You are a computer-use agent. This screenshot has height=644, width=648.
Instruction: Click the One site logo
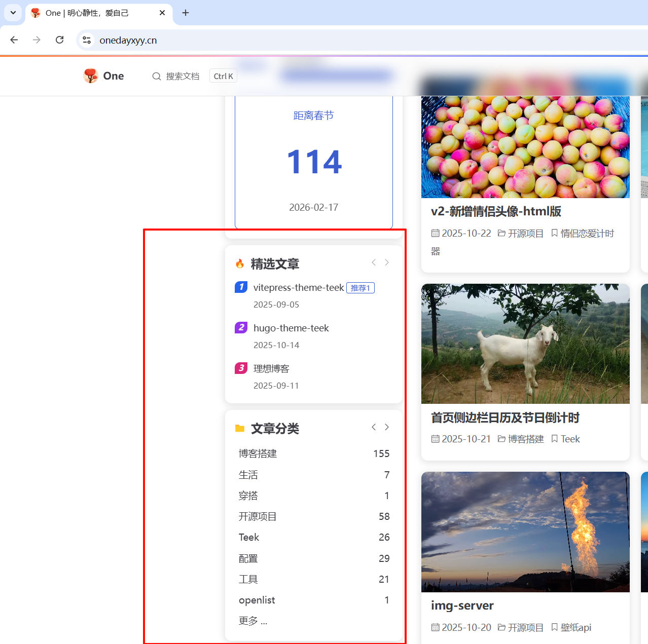point(91,76)
